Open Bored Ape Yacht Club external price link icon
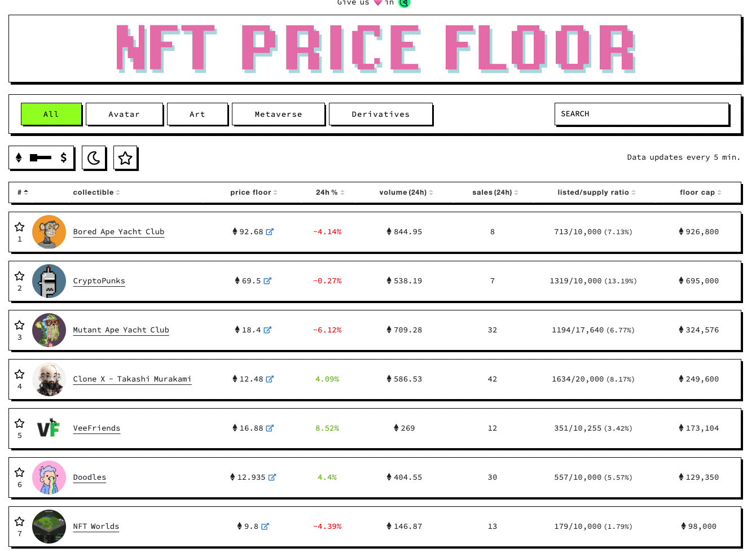This screenshot has width=756, height=552. coord(270,232)
